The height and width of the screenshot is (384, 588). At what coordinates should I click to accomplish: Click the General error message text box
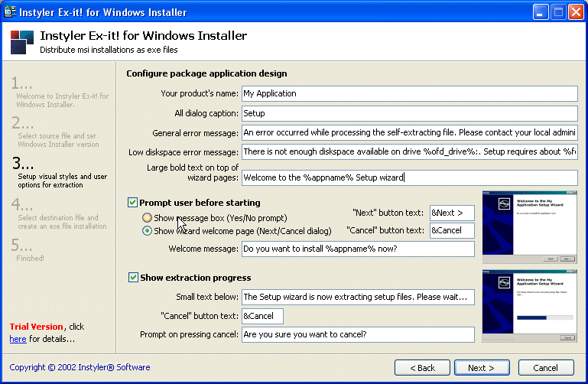pos(409,133)
